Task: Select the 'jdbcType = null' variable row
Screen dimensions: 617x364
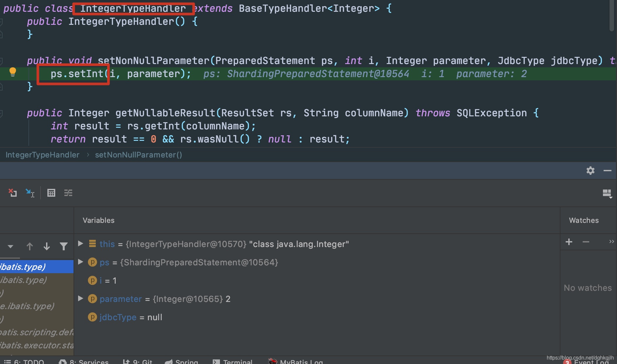Action: click(x=317, y=317)
